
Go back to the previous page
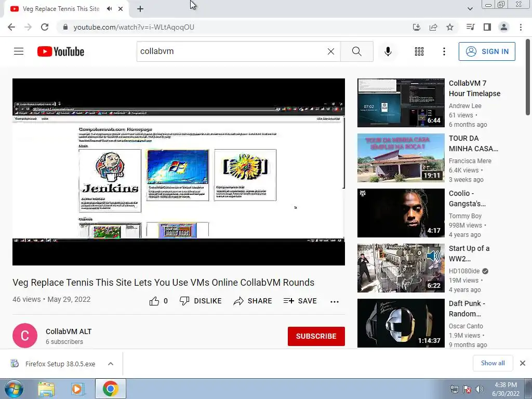pyautogui.click(x=11, y=27)
